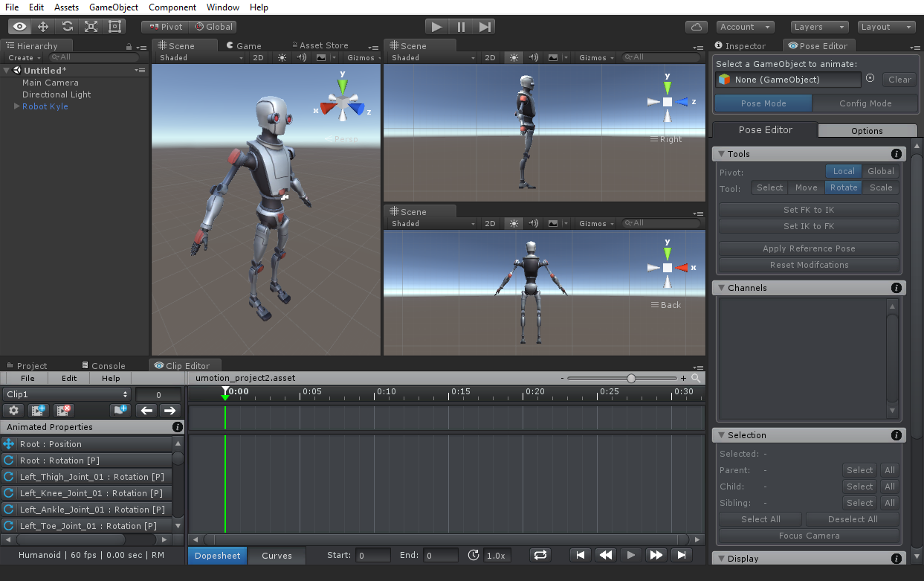Click the timeline zoom slider handle
The height and width of the screenshot is (581, 924).
(631, 378)
